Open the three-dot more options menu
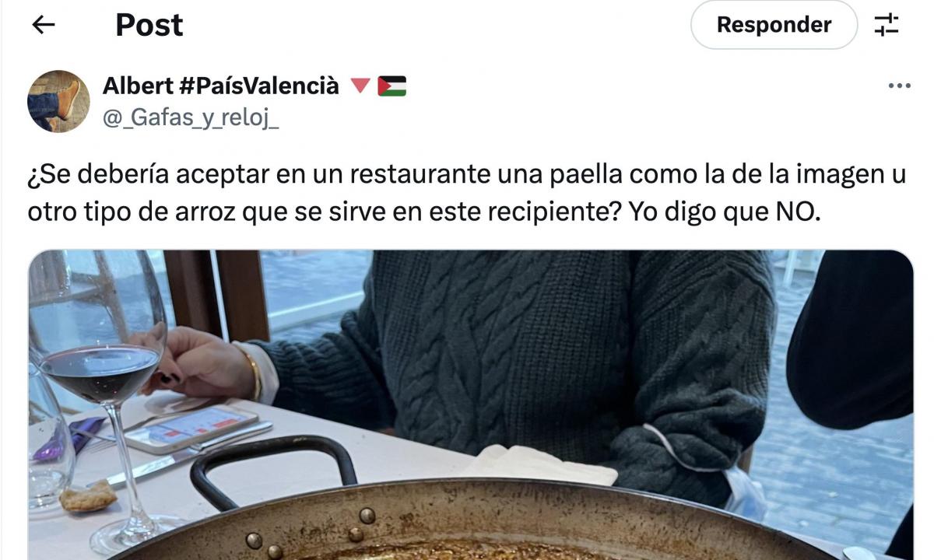 [899, 86]
